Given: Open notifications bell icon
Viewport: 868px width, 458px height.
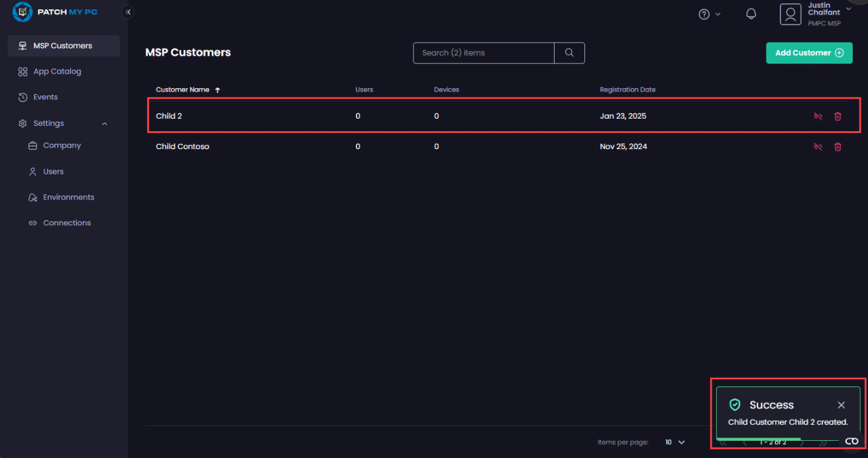Looking at the screenshot, I should [751, 15].
